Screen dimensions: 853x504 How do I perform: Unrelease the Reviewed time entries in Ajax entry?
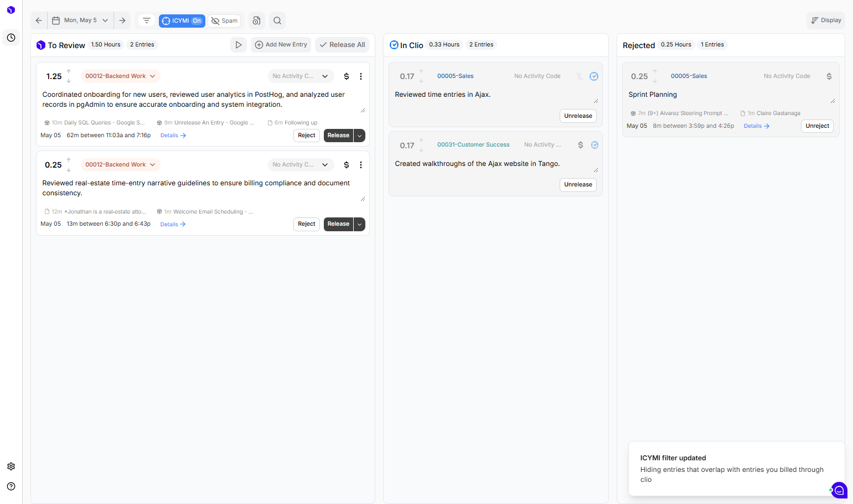pyautogui.click(x=578, y=116)
